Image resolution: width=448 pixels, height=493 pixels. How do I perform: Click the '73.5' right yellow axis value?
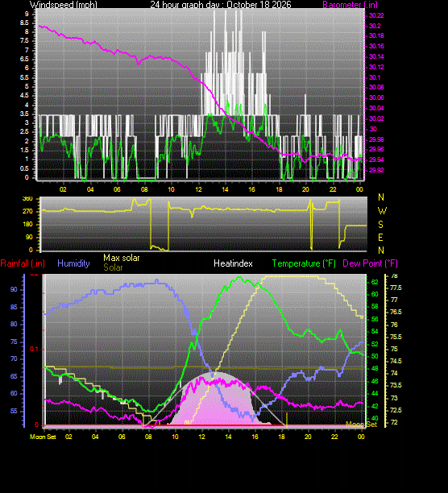[x=396, y=386]
